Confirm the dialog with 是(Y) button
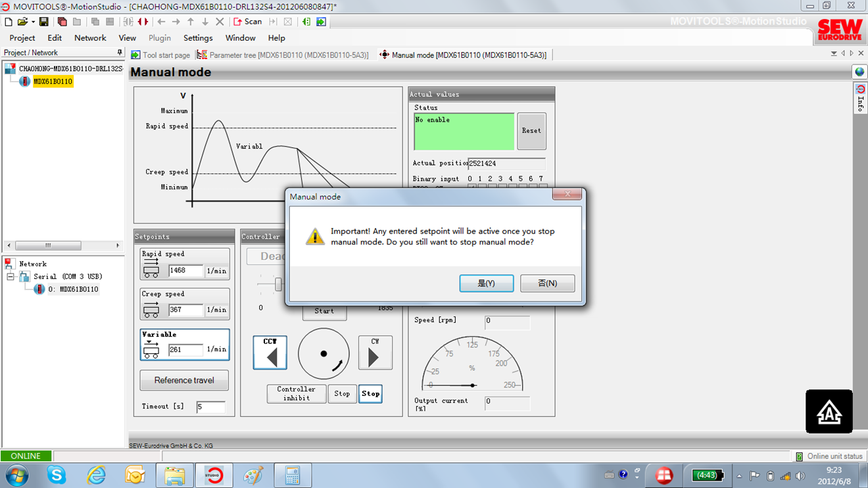This screenshot has width=868, height=488. tap(486, 283)
